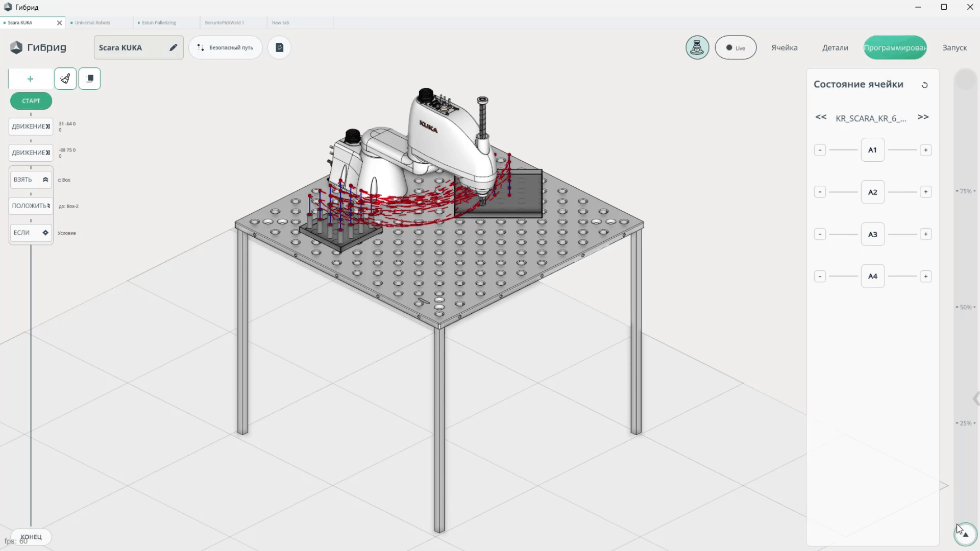The image size is (980, 551).
Task: Increase joint A1 with plus
Action: [925, 150]
